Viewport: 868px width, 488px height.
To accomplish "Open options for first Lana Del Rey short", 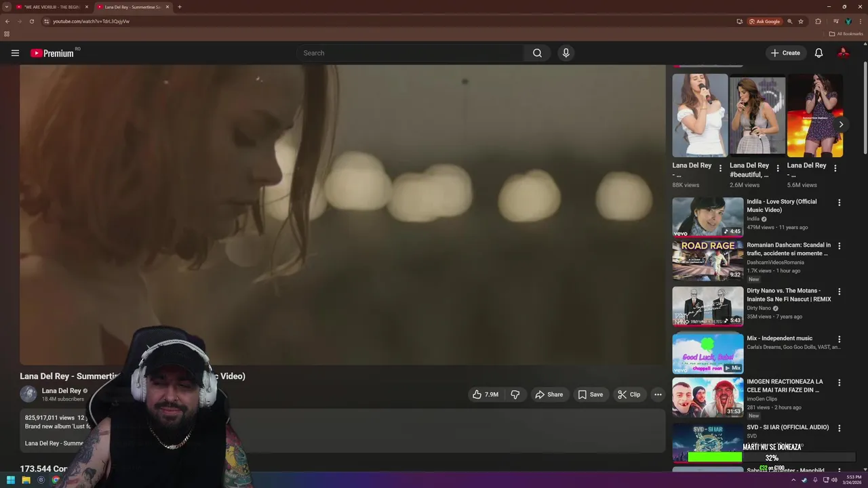I will pos(720,168).
